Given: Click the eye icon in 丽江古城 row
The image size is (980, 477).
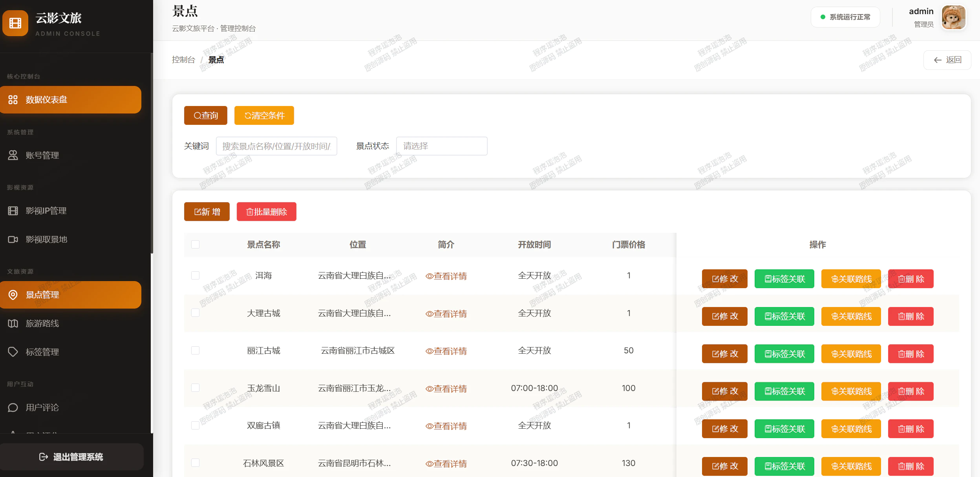Looking at the screenshot, I should point(430,351).
